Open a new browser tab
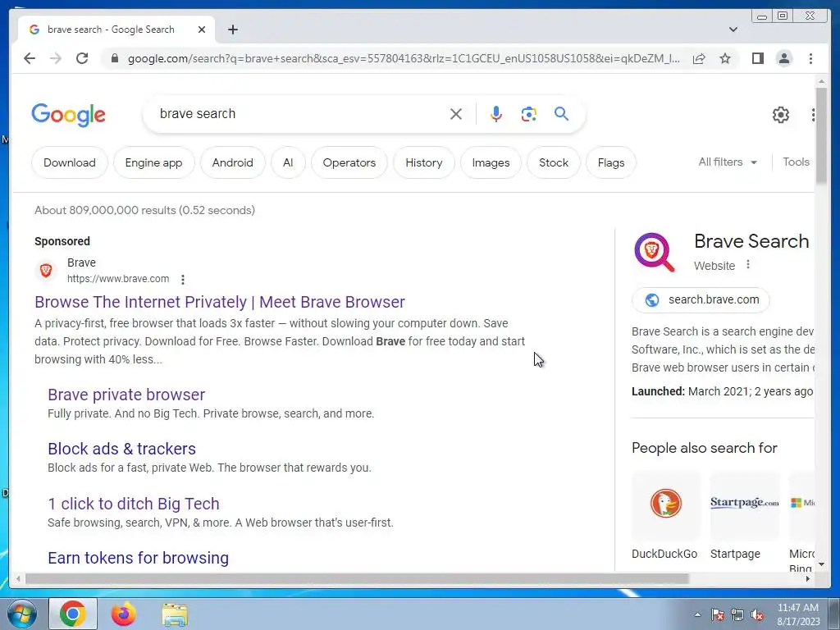840x630 pixels. point(232,30)
